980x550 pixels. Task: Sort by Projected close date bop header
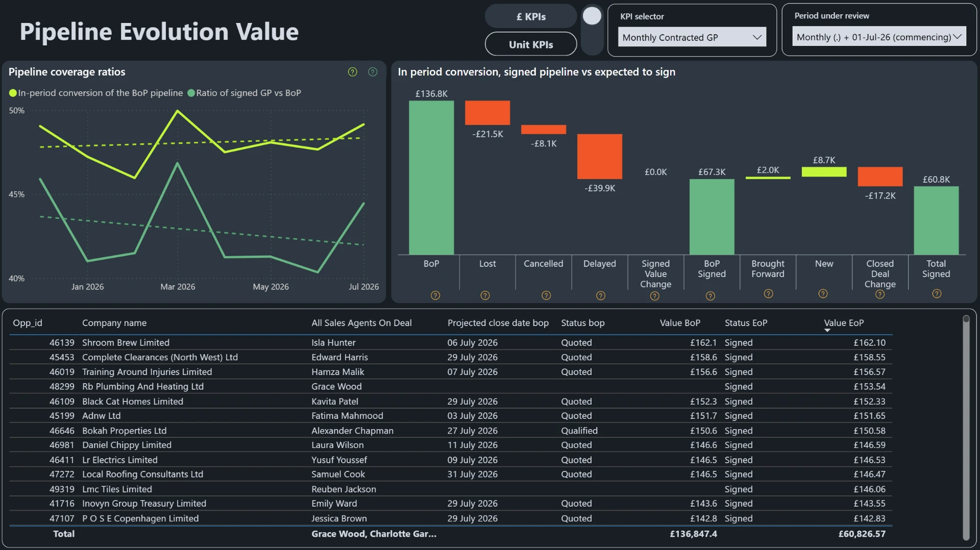[498, 323]
